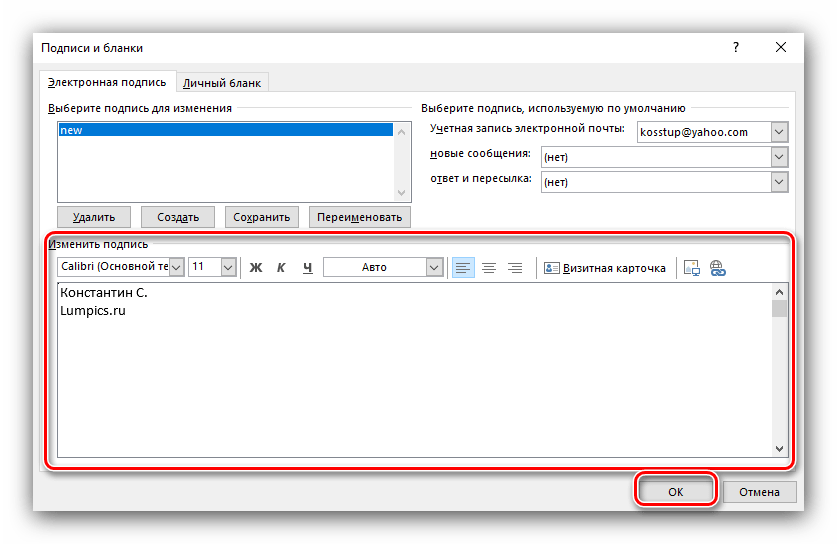Open the Авто font color dropdown
The width and height of the screenshot is (837, 544).
click(x=434, y=267)
